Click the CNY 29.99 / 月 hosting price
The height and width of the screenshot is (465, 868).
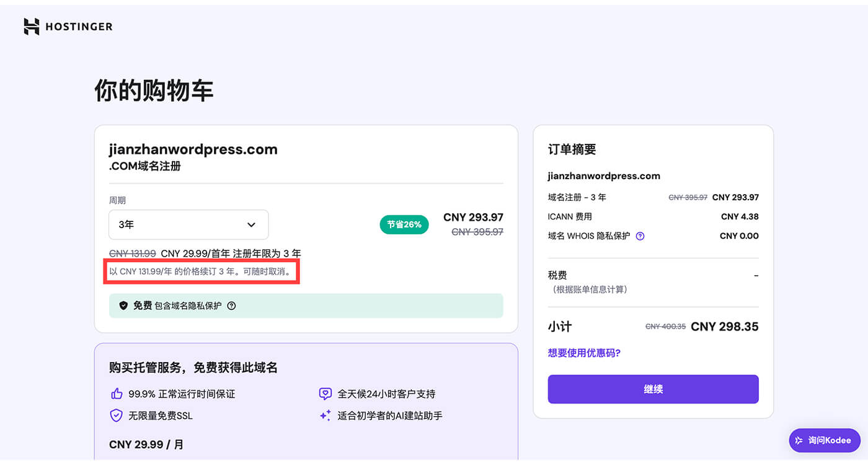[146, 445]
